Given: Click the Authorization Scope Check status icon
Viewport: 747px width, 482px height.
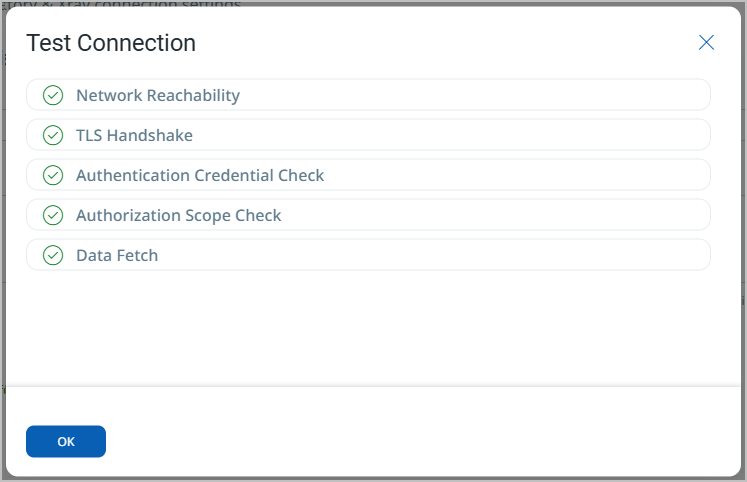Looking at the screenshot, I should click(53, 215).
